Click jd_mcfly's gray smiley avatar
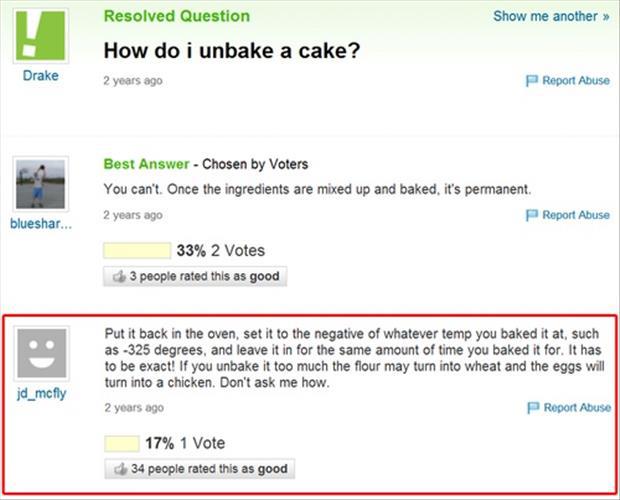The height and width of the screenshot is (500, 620). click(x=42, y=352)
